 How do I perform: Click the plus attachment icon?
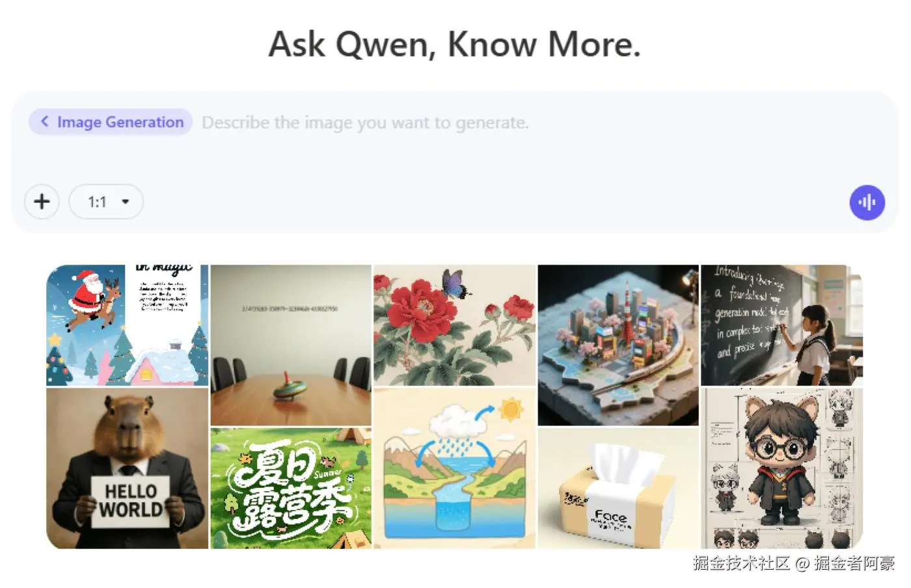tap(42, 202)
